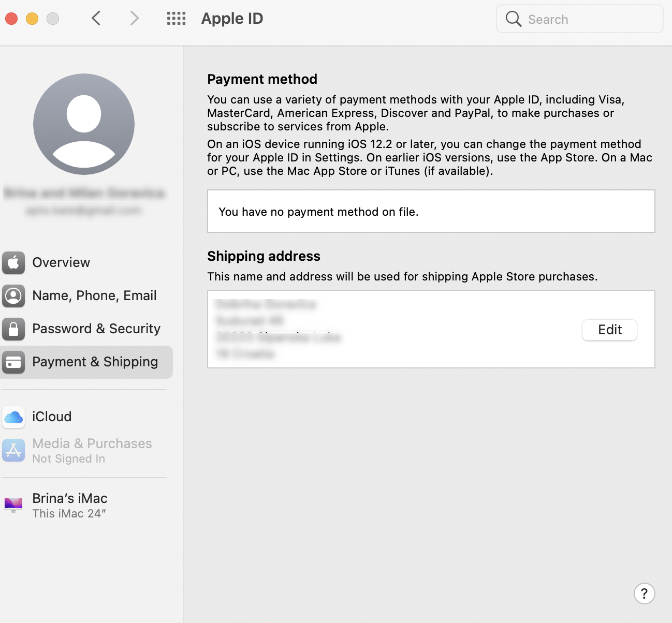672x623 pixels.
Task: Click the forward navigation arrow
Action: pos(135,19)
